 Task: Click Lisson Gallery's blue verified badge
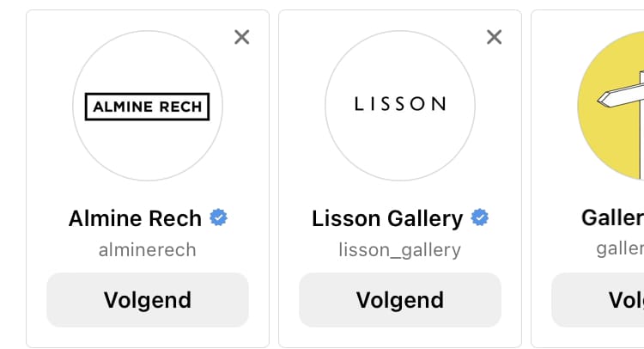(480, 217)
